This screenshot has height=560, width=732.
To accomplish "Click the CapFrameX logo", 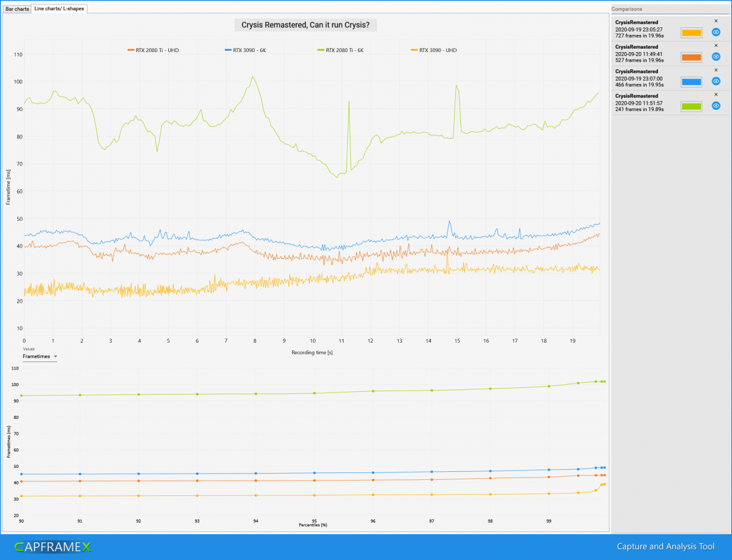I will tap(53, 547).
